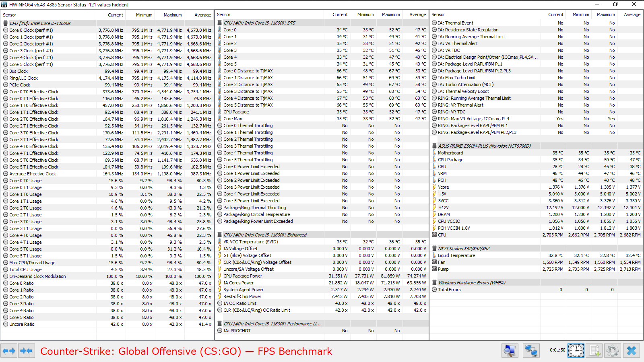Screen dimensions: 644x362
Task: Click the Sensor column header above Core 0 Clock list
Action: click(48, 15)
